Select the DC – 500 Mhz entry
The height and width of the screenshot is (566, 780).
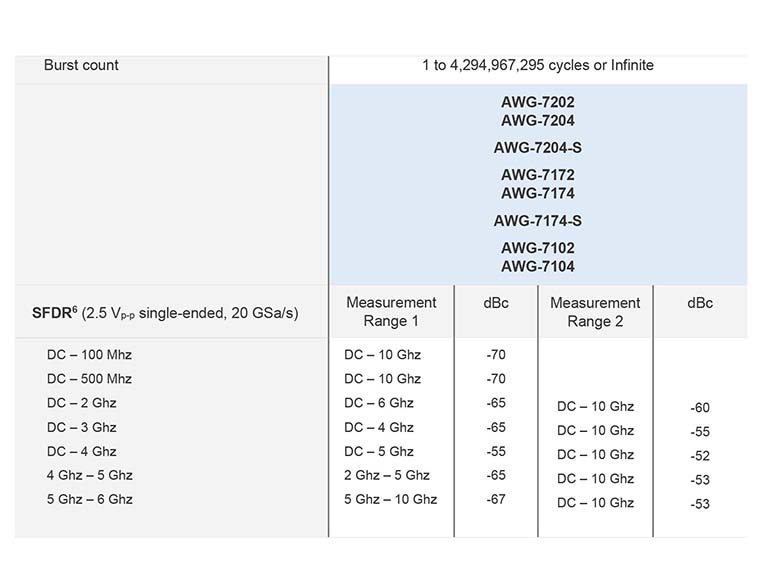[x=89, y=379]
